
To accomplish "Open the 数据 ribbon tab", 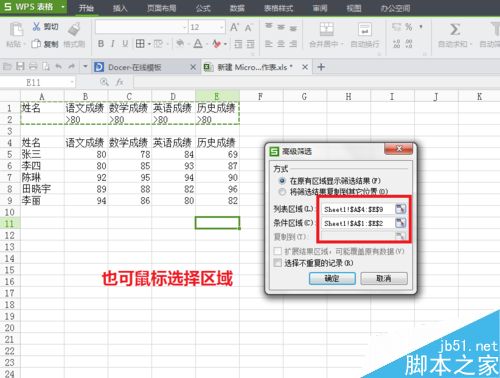I will tap(237, 8).
